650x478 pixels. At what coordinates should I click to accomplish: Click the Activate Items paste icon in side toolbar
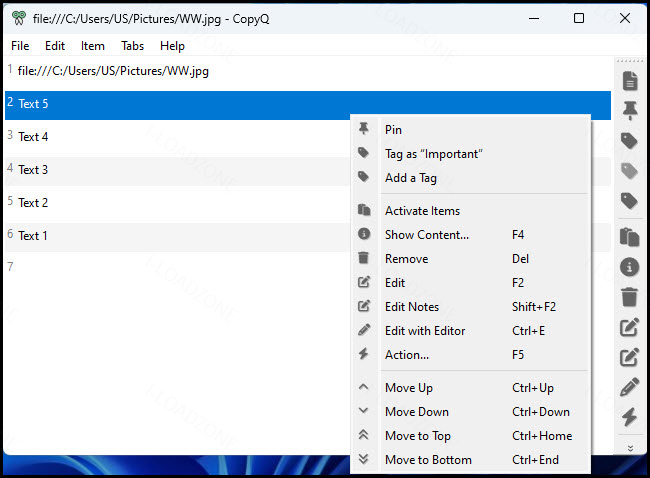(629, 237)
